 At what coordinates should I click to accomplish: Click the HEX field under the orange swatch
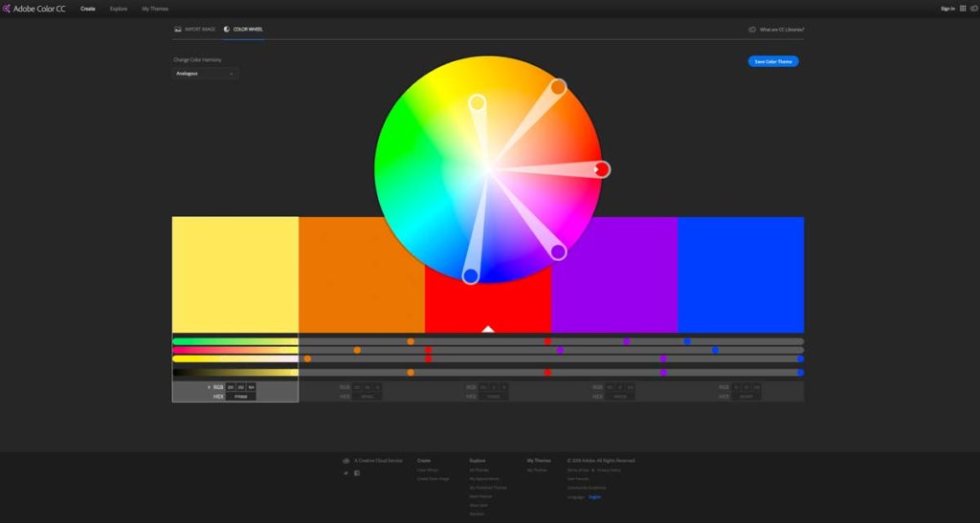[x=367, y=396]
